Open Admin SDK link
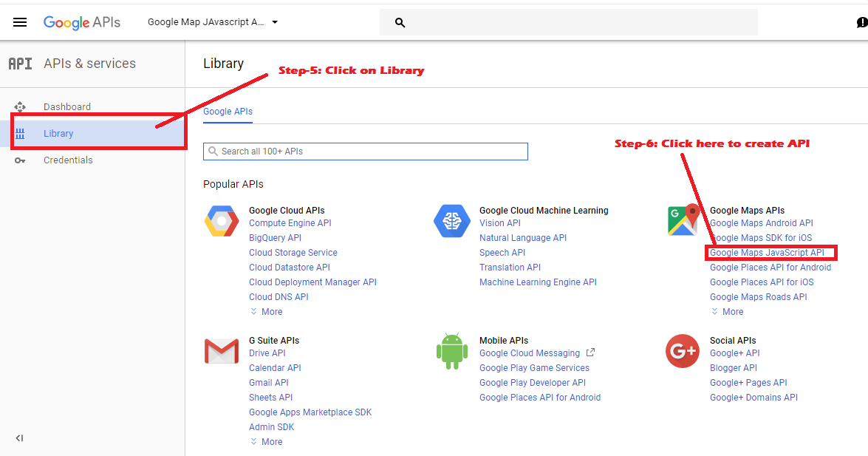The image size is (868, 456). click(x=271, y=427)
